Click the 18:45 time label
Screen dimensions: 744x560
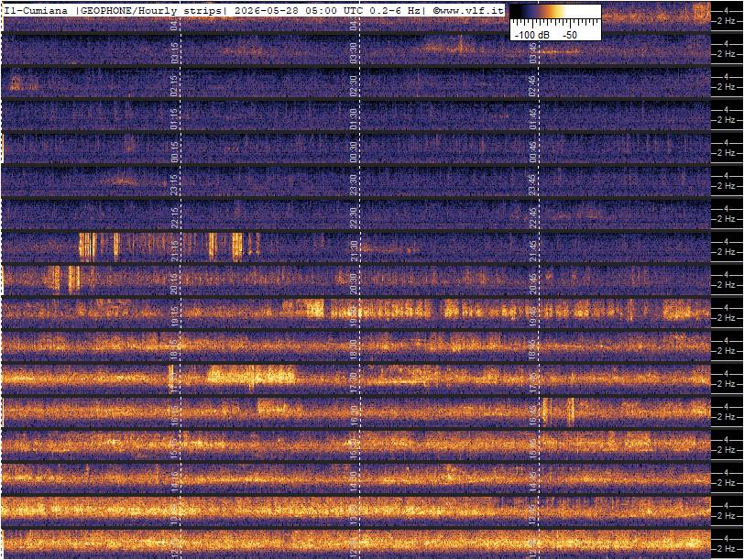pyautogui.click(x=532, y=350)
